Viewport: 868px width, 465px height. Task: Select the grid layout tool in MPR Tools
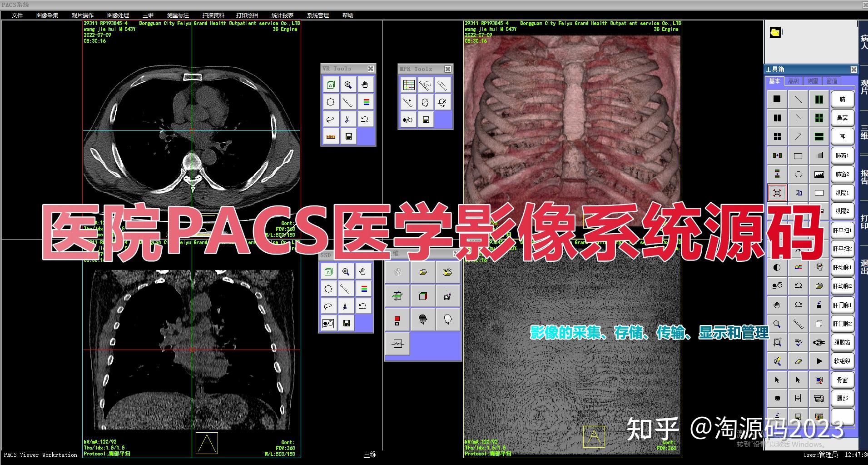[x=409, y=85]
